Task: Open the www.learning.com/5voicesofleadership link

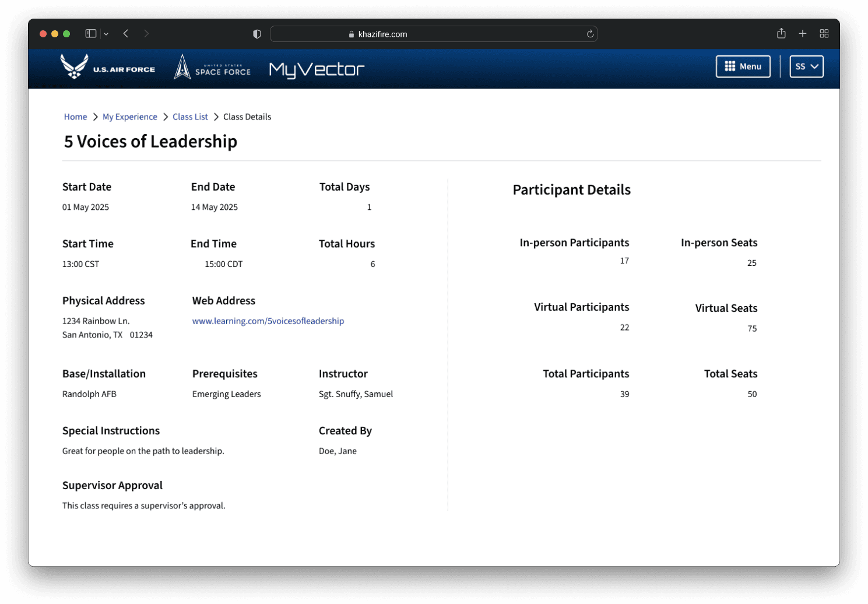Action: pos(268,321)
